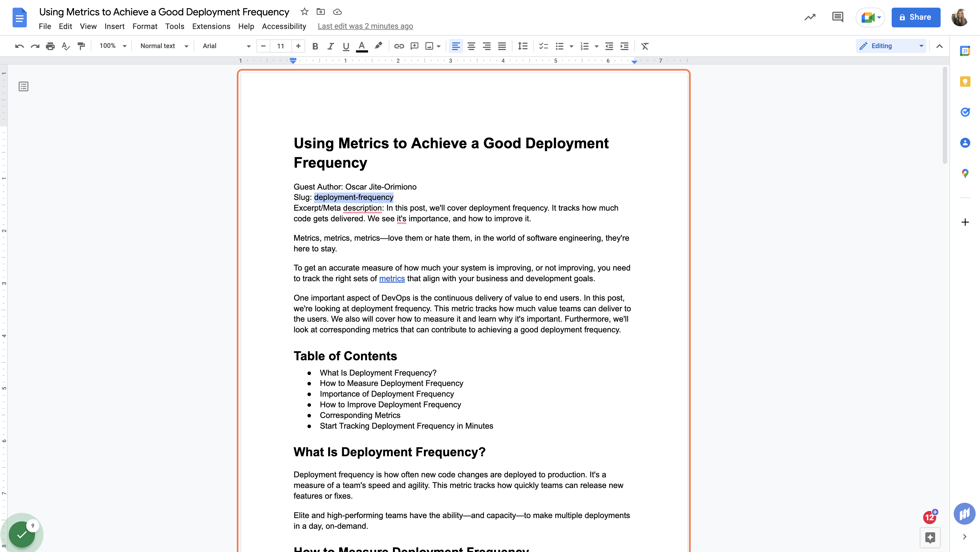Screen dimensions: 980x552
Task: Toggle bold formatting
Action: (315, 46)
